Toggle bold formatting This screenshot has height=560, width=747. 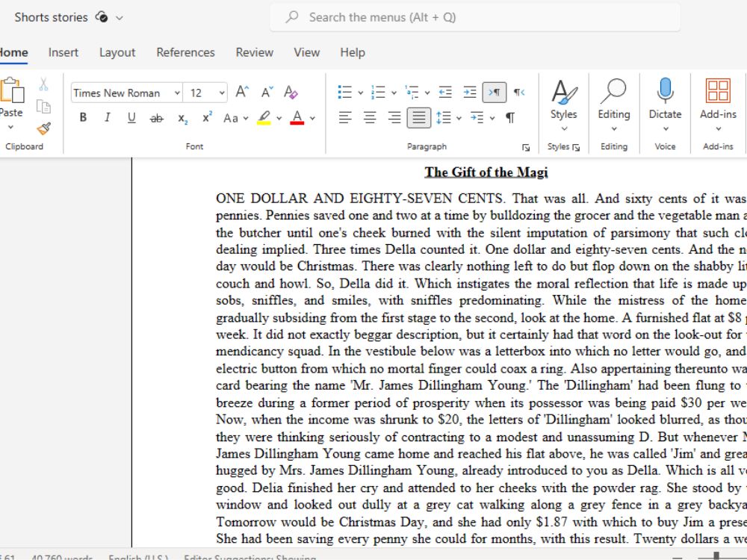coord(83,118)
